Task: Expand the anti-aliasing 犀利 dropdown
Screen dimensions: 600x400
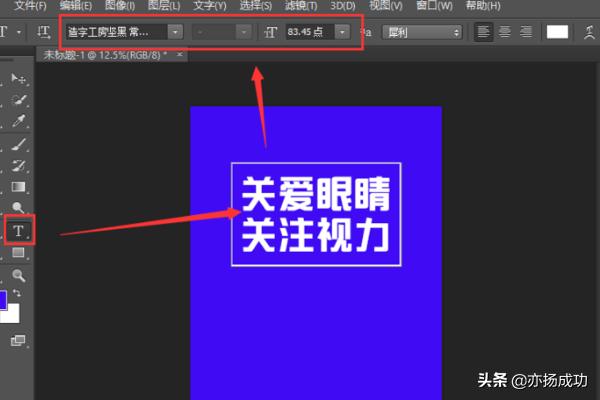Action: pos(423,32)
